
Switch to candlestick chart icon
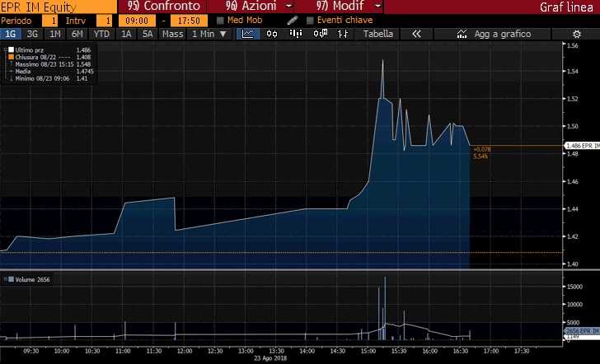tap(273, 34)
